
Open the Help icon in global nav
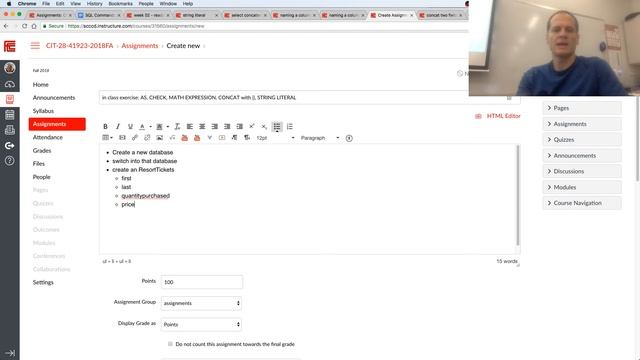(x=10, y=161)
